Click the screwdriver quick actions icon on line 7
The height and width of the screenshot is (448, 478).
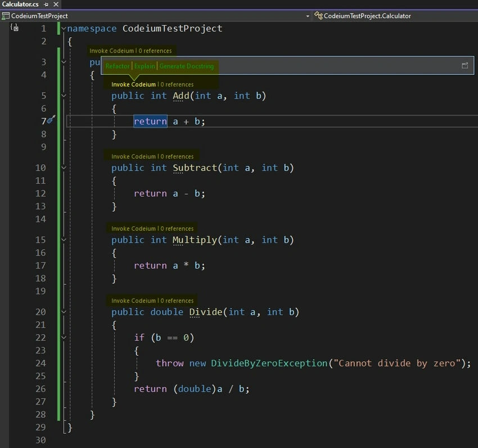51,119
